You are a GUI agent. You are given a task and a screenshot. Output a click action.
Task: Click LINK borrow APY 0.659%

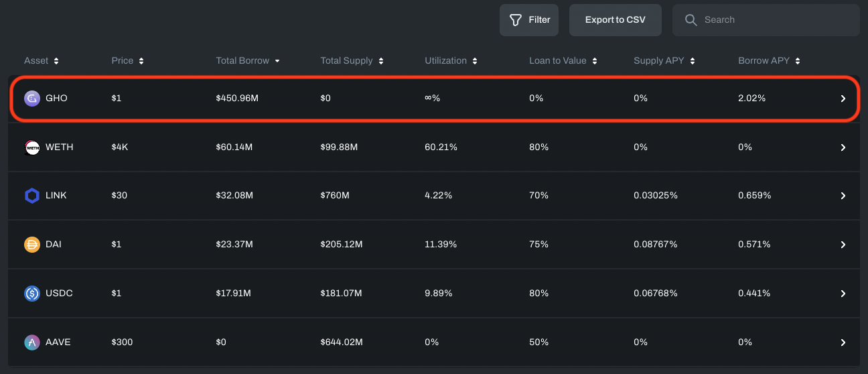pos(755,196)
